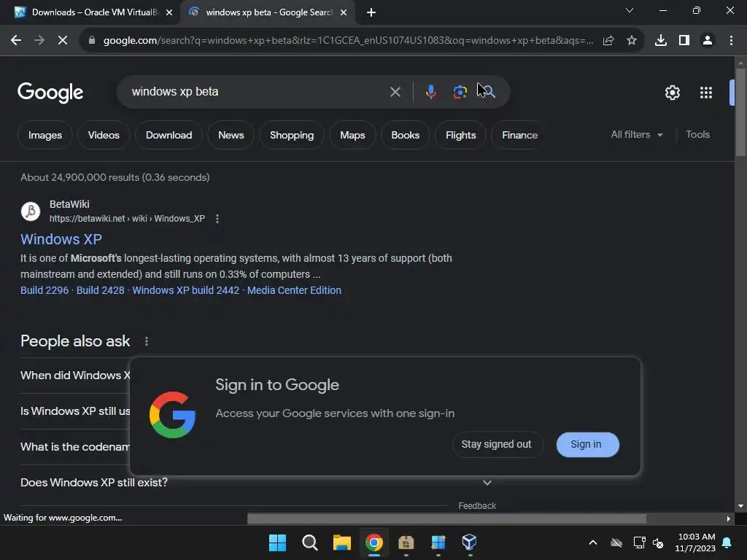Submit search with magnifier icon

coord(488,91)
